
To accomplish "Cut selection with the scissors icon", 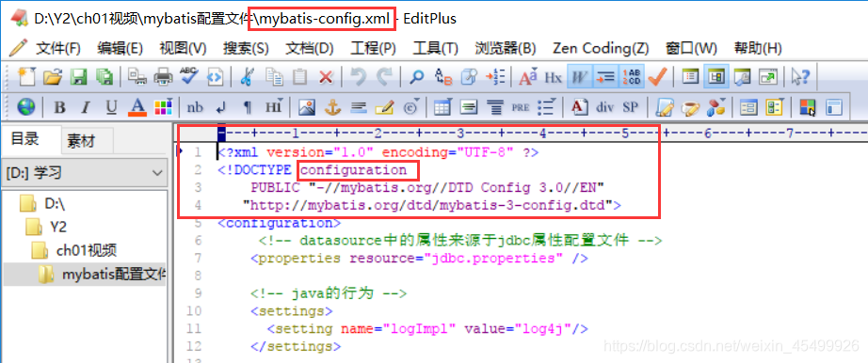I will coord(247,77).
